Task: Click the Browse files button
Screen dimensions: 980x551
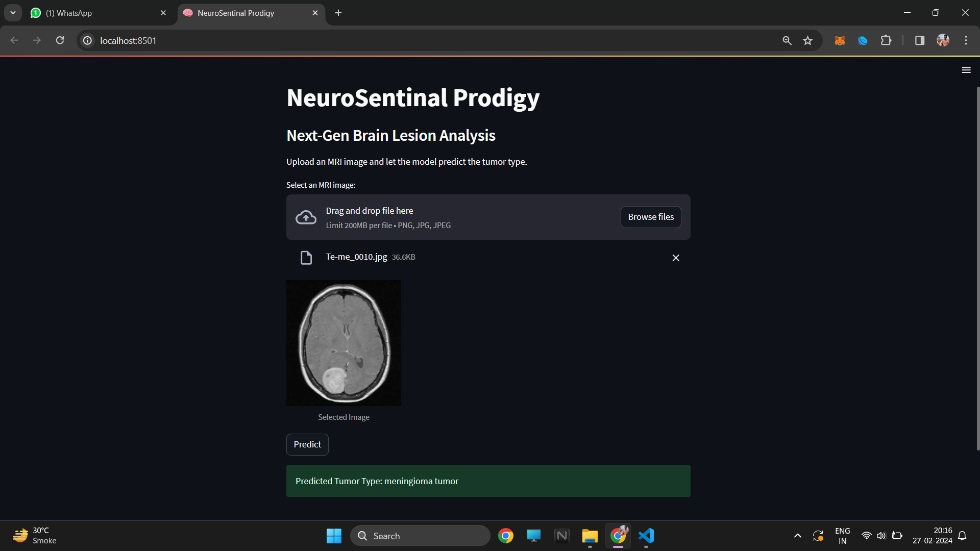Action: [650, 217]
